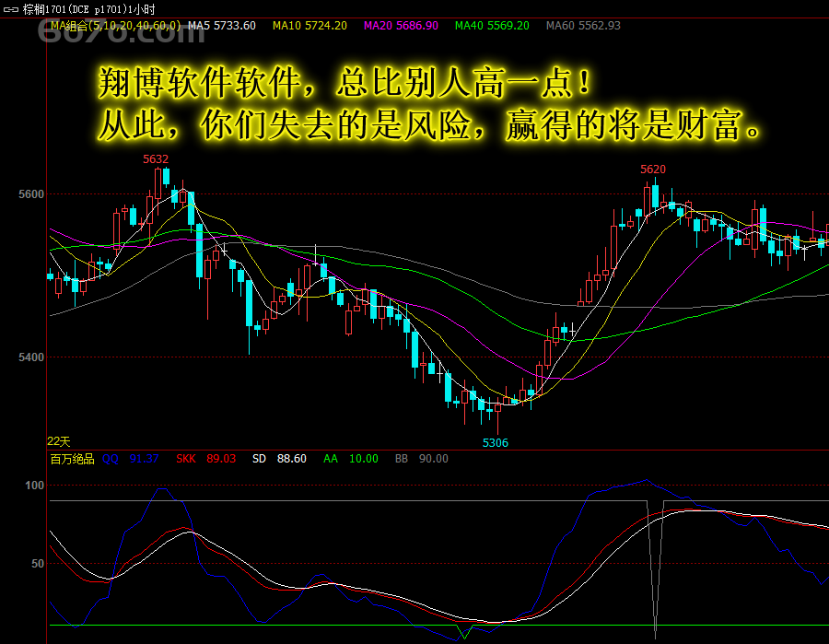
Task: Click the SD 88.60 indicator value
Action: (279, 459)
